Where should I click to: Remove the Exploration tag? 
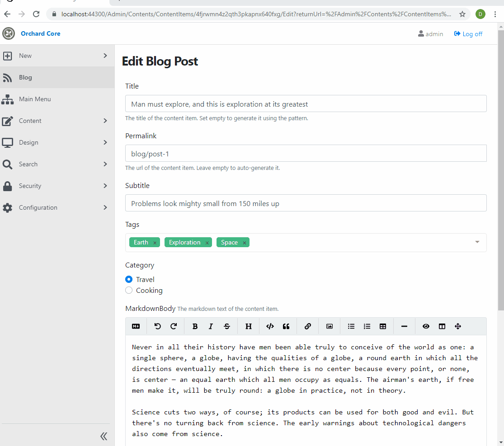tap(207, 243)
